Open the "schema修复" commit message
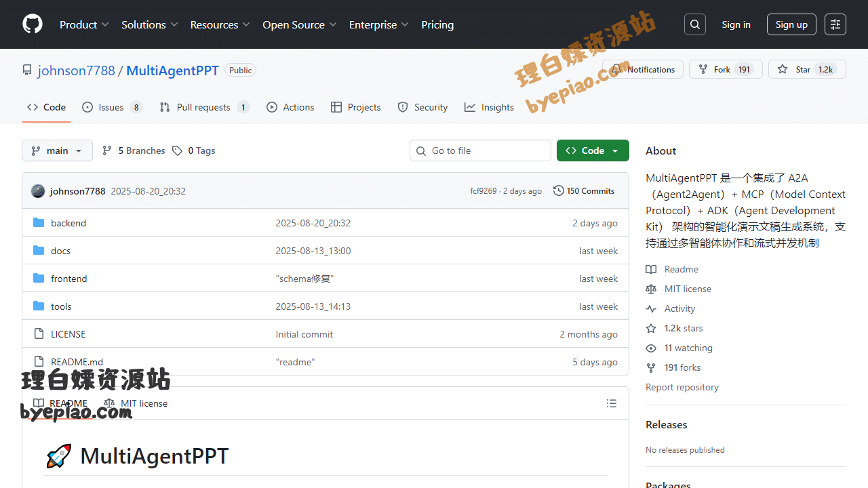The height and width of the screenshot is (488, 868). click(304, 279)
